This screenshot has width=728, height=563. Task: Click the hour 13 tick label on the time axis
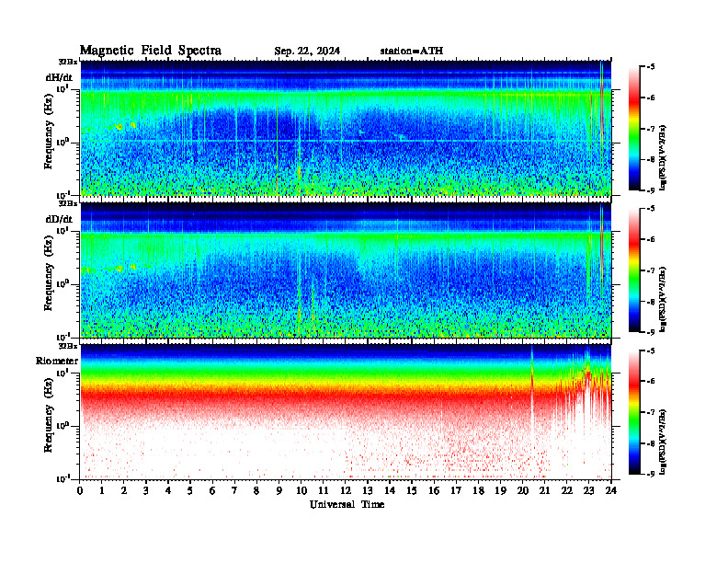point(368,490)
